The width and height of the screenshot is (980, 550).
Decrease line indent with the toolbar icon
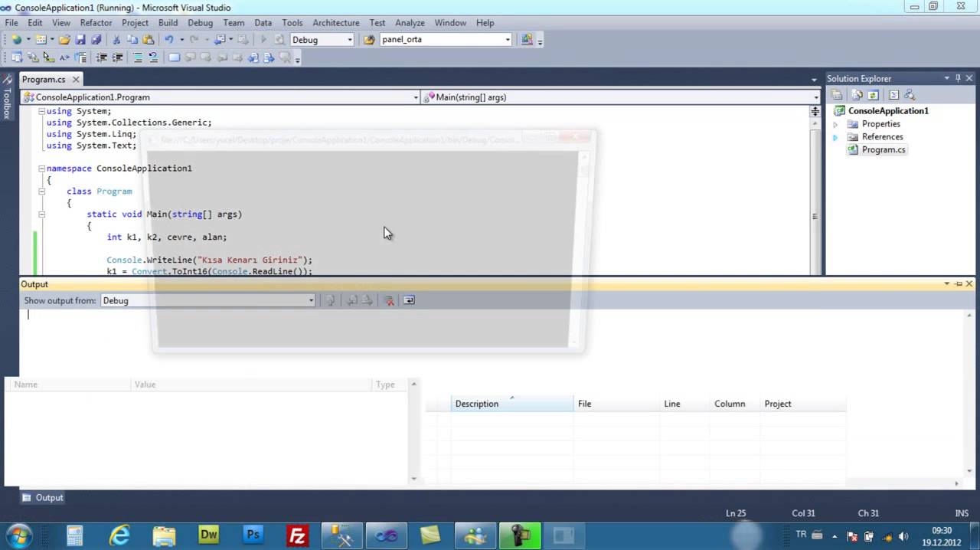(102, 57)
